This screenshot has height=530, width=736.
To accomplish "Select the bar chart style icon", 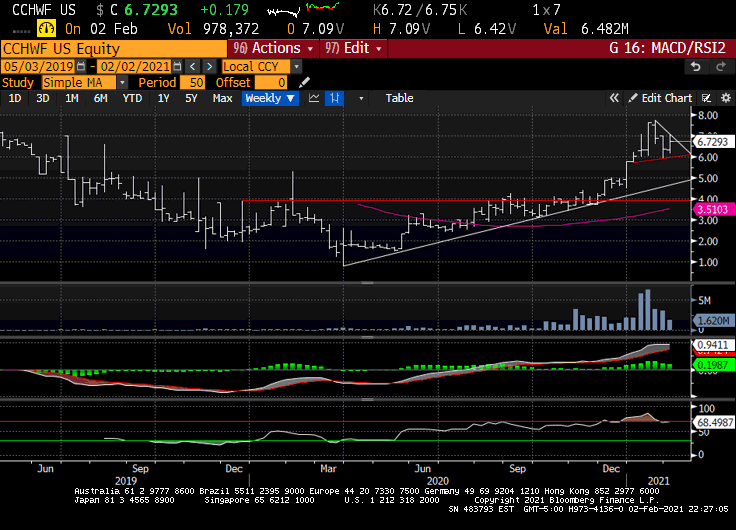I will 334,98.
